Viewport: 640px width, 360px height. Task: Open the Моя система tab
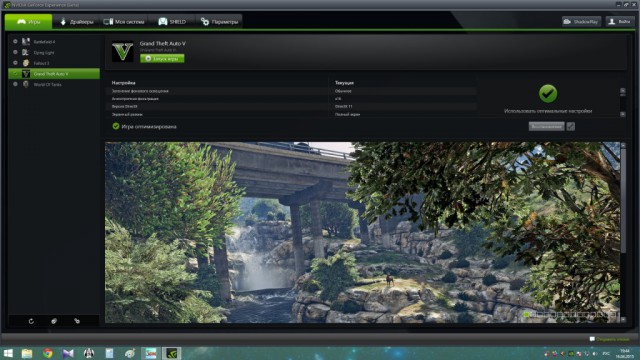(x=124, y=22)
